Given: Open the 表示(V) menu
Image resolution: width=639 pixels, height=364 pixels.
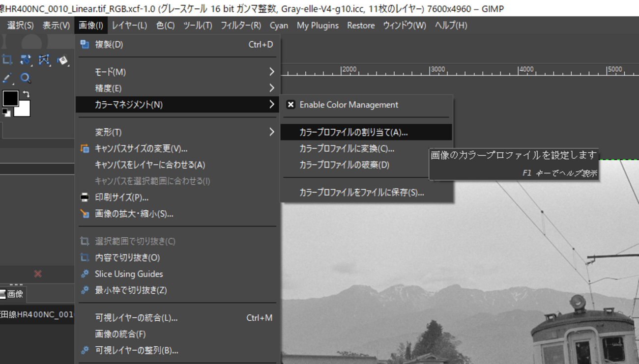Looking at the screenshot, I should 56,26.
